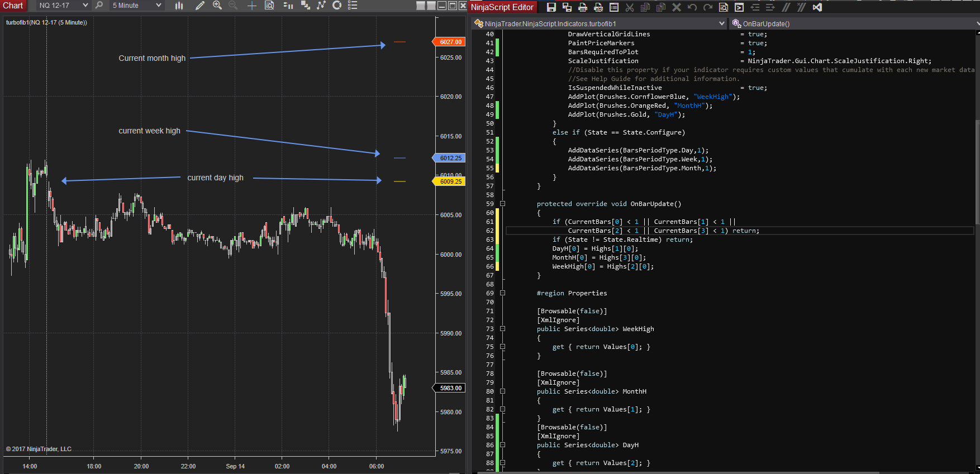Show the chart data box
This screenshot has width=980, height=474.
[269, 6]
